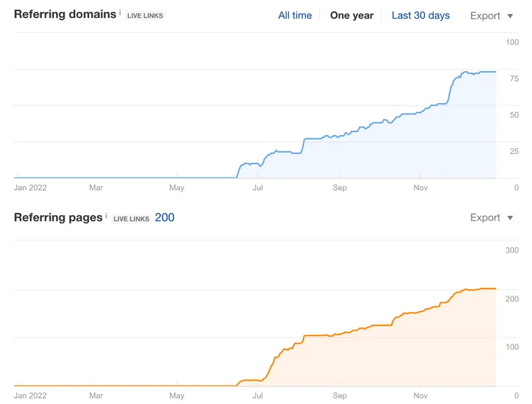
Task: Click the May label under the Referring domains chart
Action: click(x=176, y=188)
